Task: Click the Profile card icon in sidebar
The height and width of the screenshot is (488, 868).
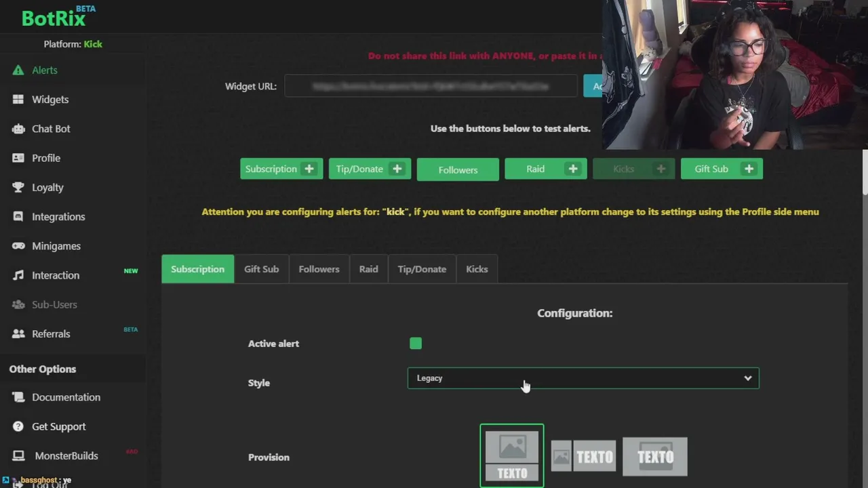Action: (x=18, y=158)
